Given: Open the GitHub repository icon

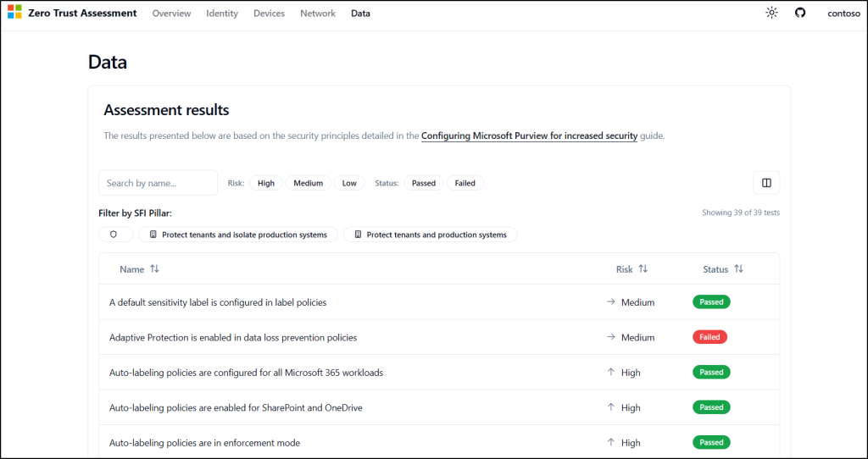Looking at the screenshot, I should pyautogui.click(x=800, y=13).
